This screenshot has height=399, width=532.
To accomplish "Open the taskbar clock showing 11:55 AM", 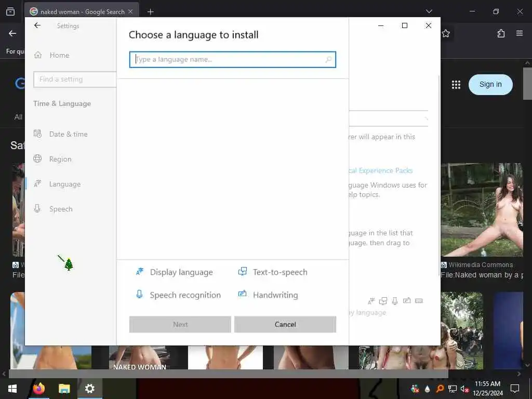I will click(487, 389).
